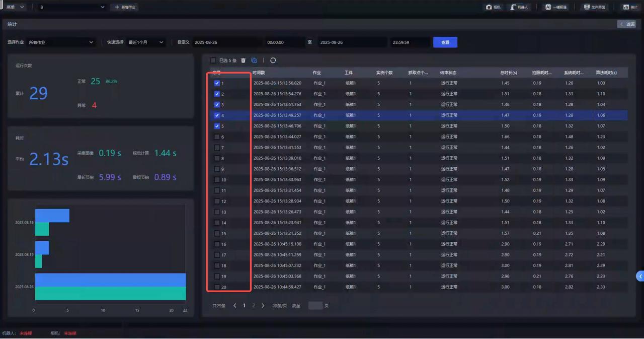
Task: Open the 生产界面 production view
Action: [594, 7]
